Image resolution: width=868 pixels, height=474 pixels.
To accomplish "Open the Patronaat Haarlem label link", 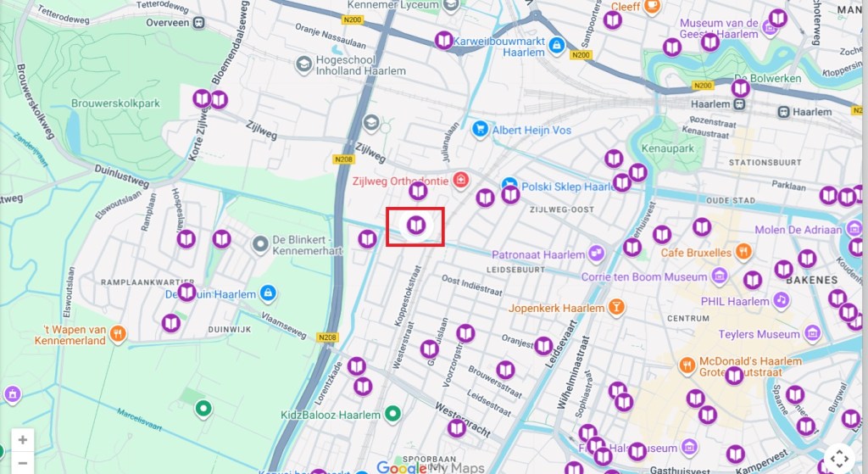I will pos(538,254).
